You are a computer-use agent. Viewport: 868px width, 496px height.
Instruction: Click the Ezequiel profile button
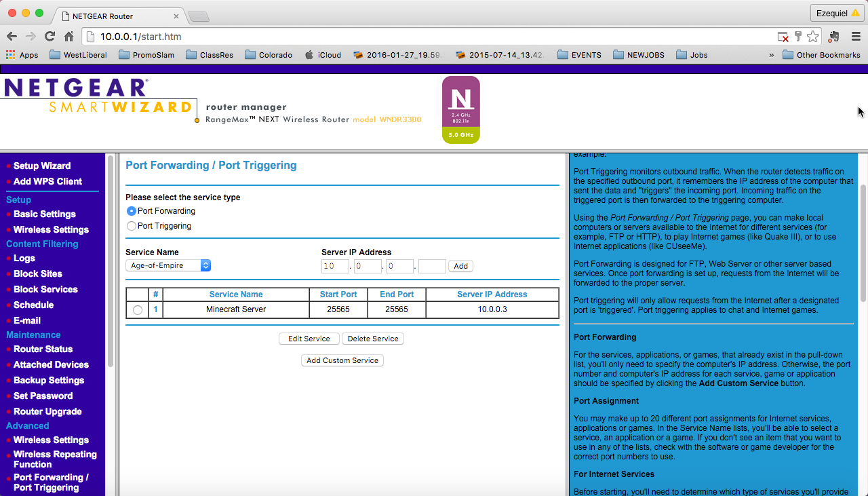click(x=837, y=12)
